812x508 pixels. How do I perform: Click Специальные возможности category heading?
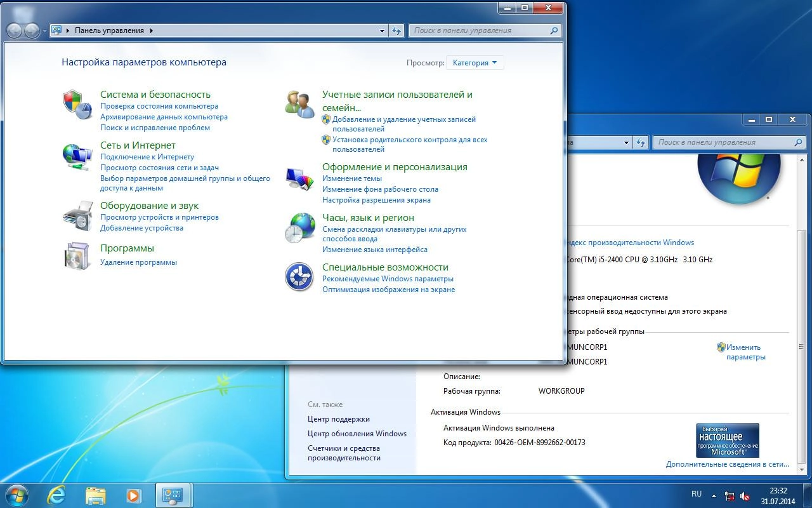385,267
